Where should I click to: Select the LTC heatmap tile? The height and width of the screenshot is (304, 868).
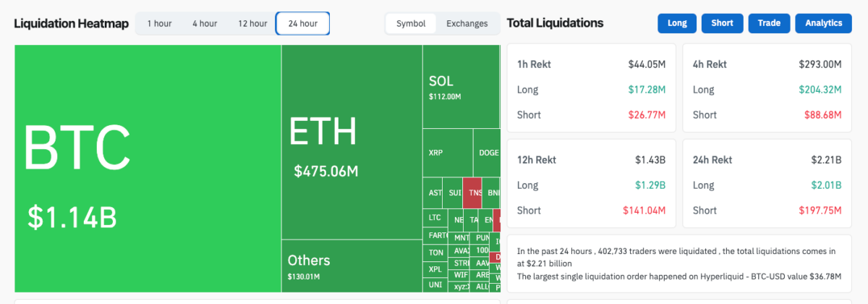coord(434,217)
